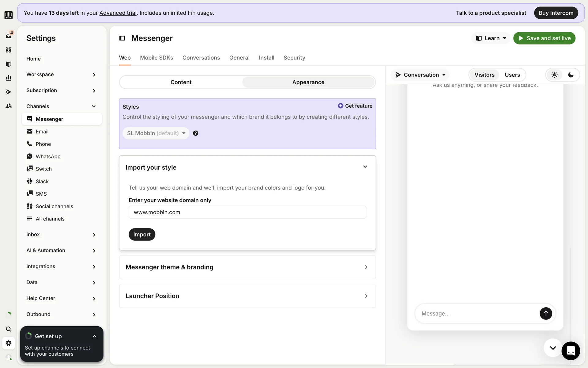Click the search magnifier icon in rail

[x=9, y=329]
